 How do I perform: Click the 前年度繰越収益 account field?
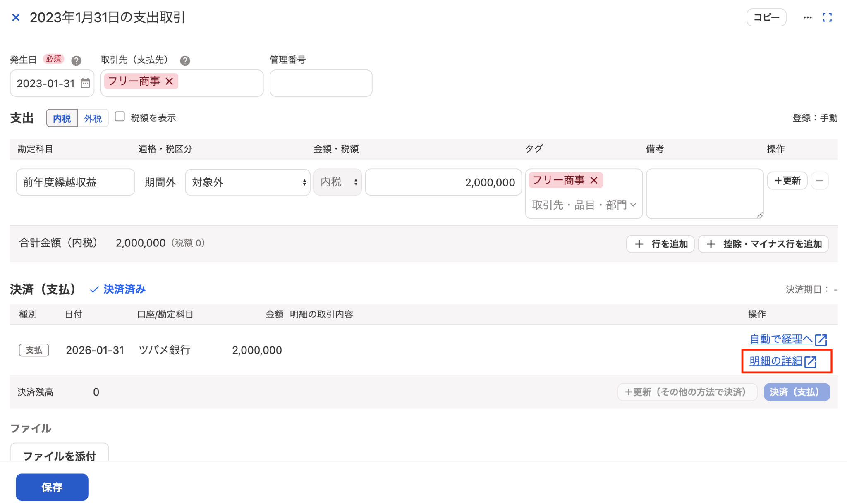(76, 182)
